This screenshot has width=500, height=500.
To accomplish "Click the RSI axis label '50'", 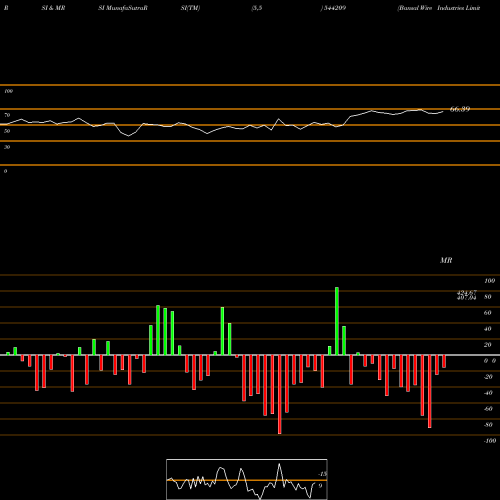I will click(x=7, y=131).
